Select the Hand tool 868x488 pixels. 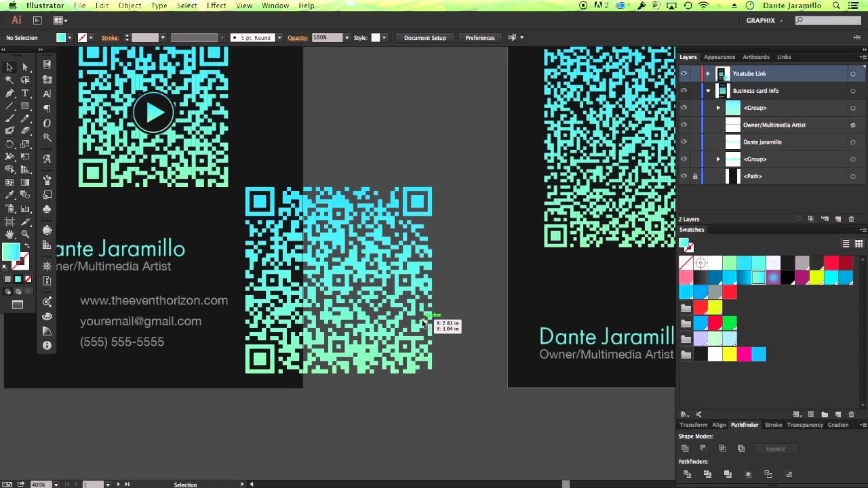coord(9,234)
